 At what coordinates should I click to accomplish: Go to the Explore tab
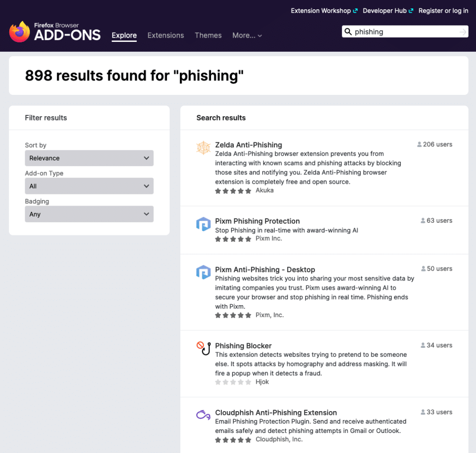[124, 35]
